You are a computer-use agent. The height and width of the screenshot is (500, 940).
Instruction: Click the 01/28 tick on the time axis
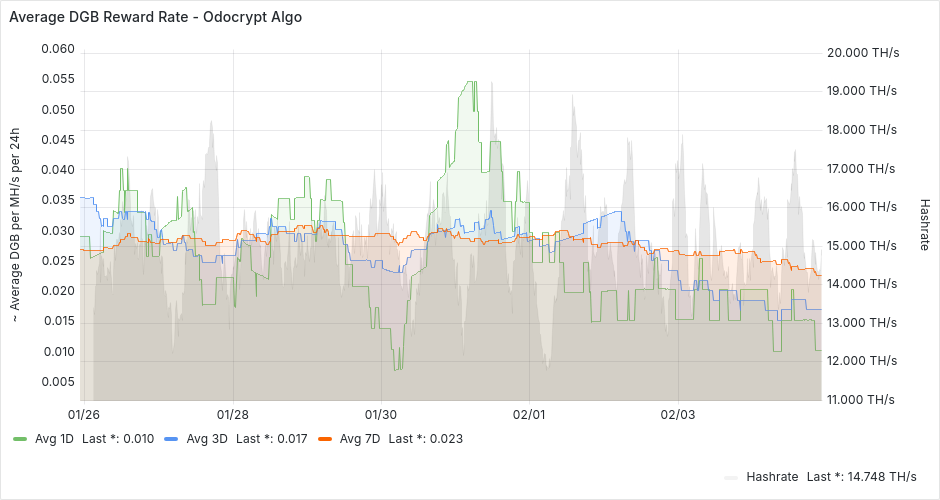click(232, 414)
